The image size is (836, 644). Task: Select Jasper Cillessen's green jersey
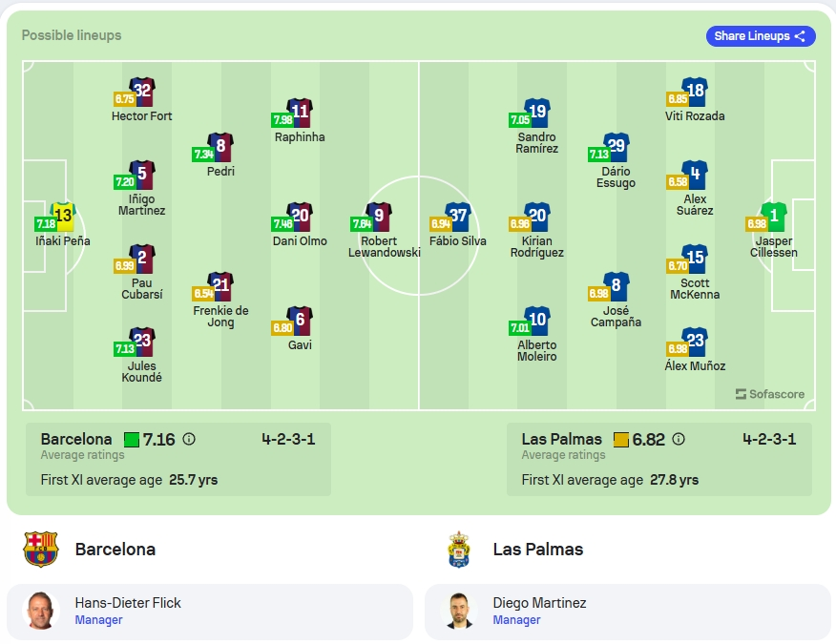coord(774,216)
